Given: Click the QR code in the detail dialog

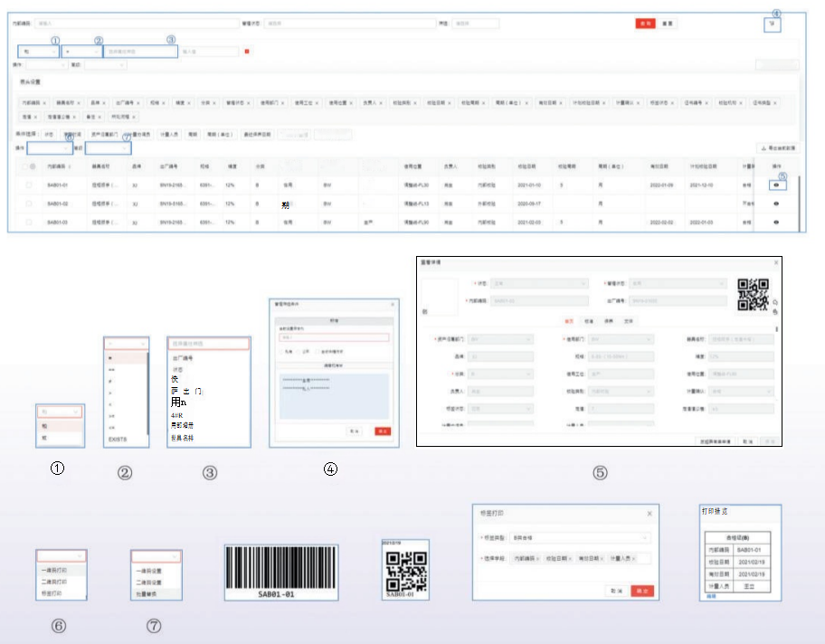Looking at the screenshot, I should (753, 295).
